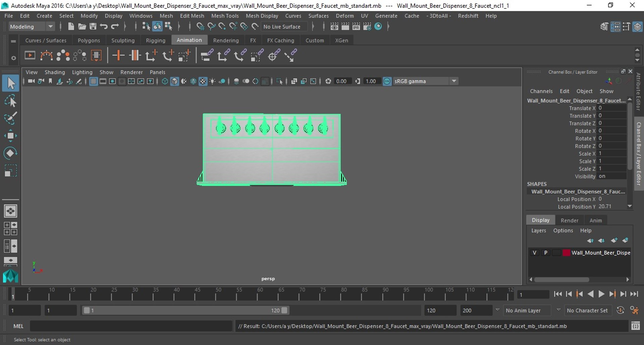Click the layer editor horizontal scrollbar
644x345 pixels.
click(561, 280)
